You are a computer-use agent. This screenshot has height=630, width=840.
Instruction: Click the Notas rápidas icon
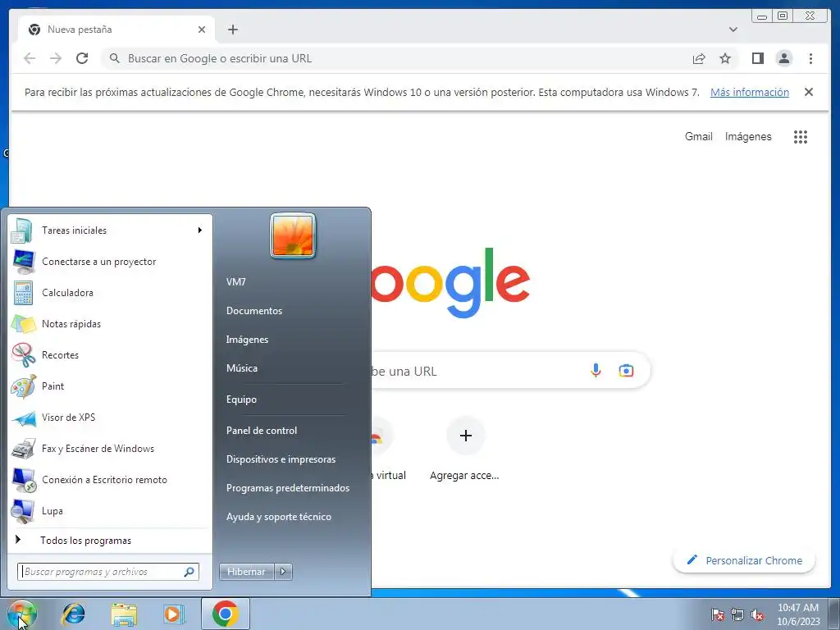pyautogui.click(x=23, y=323)
